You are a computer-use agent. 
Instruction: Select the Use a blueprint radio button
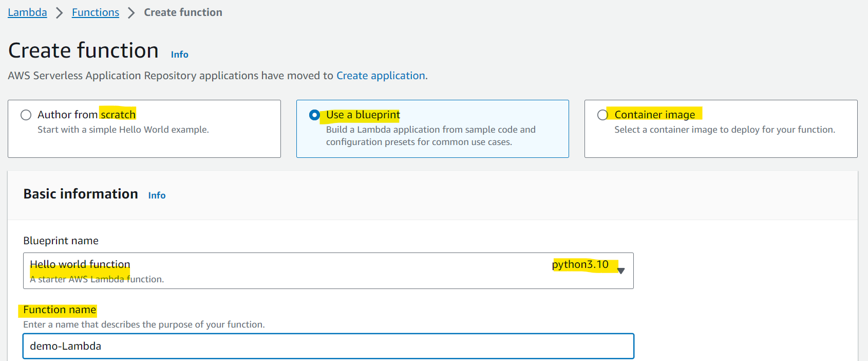pos(314,115)
